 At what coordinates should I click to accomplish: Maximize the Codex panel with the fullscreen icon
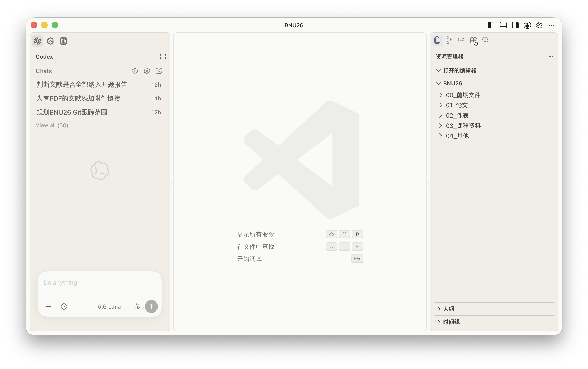pos(163,57)
